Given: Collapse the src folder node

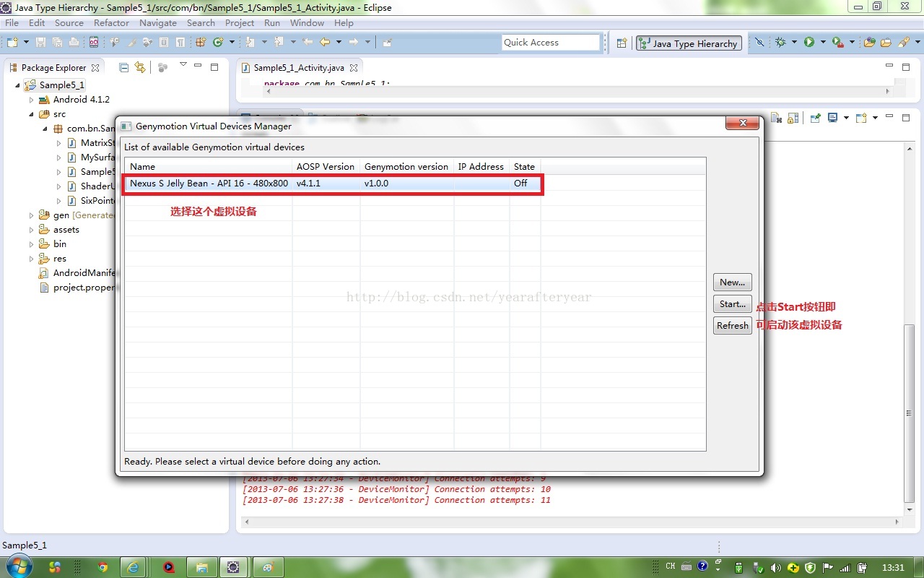Looking at the screenshot, I should (x=32, y=114).
